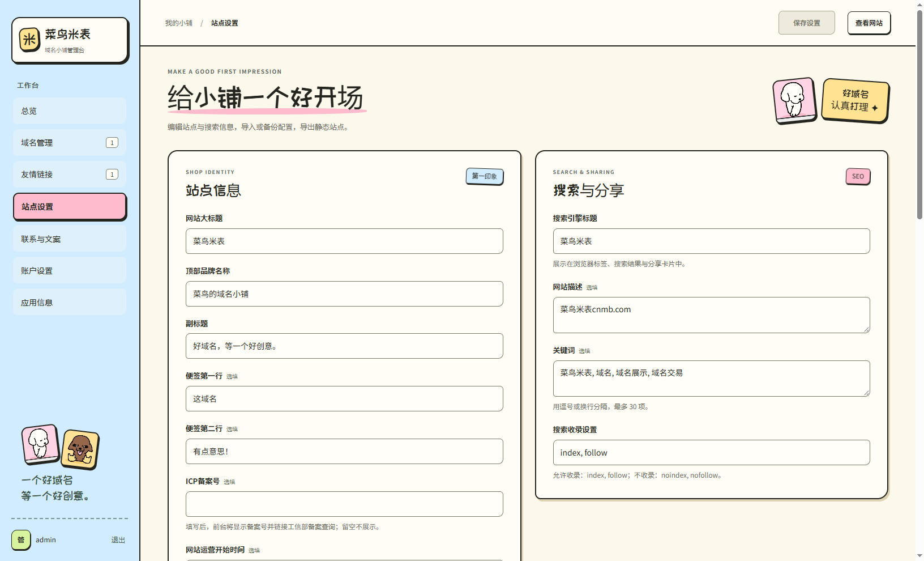Click the 给小铺一个好开场 heading

(265, 97)
